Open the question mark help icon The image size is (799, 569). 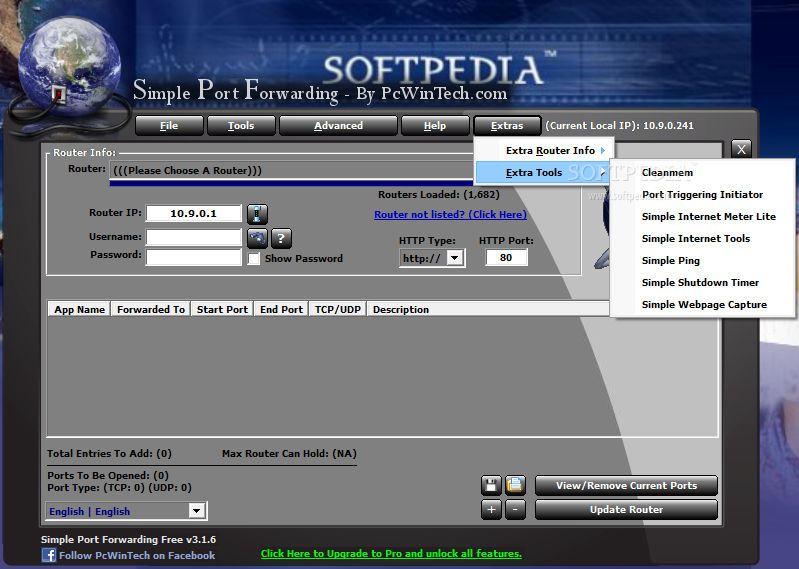[281, 238]
